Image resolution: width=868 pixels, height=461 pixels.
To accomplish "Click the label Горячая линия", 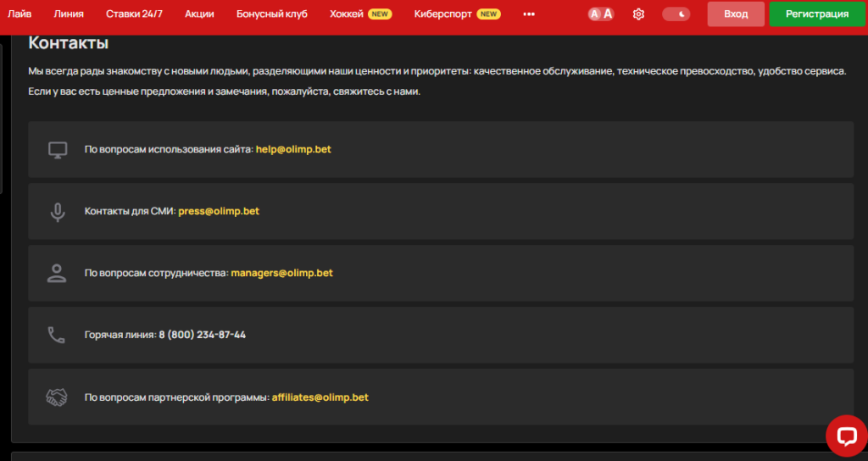I will click(120, 335).
